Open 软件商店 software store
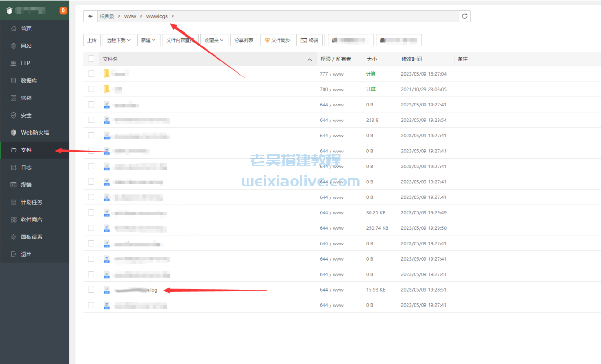Screen dimensions: 601x364 (31, 220)
